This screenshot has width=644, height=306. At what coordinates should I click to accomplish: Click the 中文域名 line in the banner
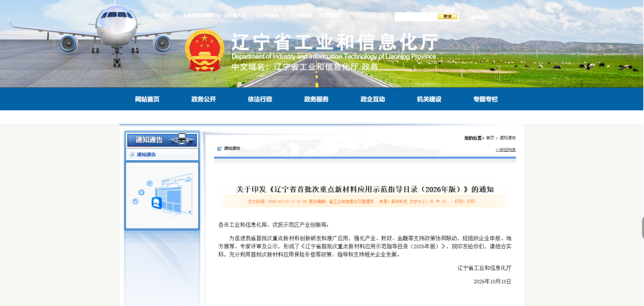pyautogui.click(x=305, y=67)
